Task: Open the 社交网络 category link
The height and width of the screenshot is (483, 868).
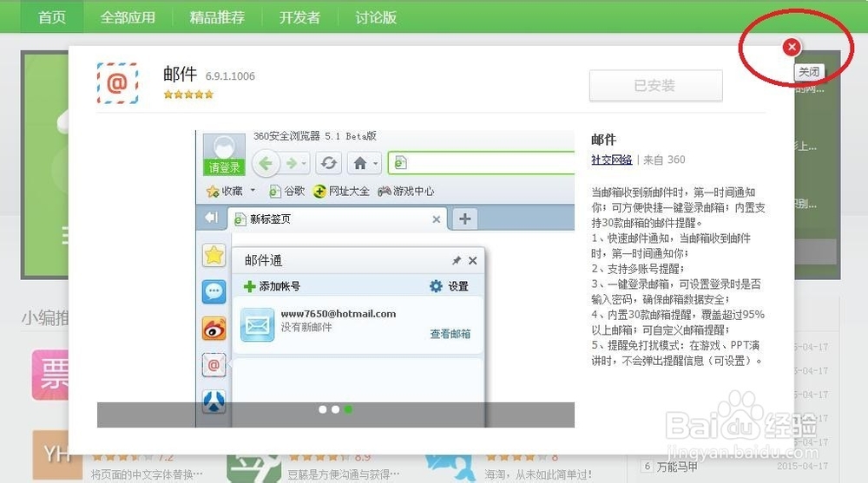Action: tap(611, 160)
